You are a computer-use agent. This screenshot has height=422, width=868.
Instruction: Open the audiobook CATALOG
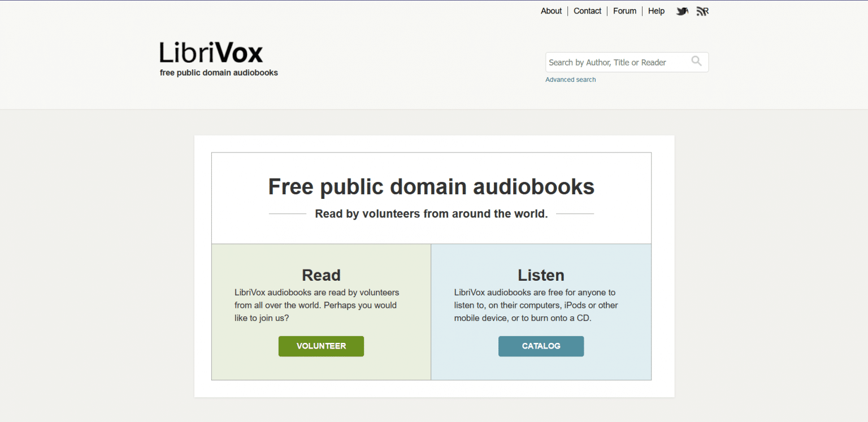pyautogui.click(x=541, y=346)
